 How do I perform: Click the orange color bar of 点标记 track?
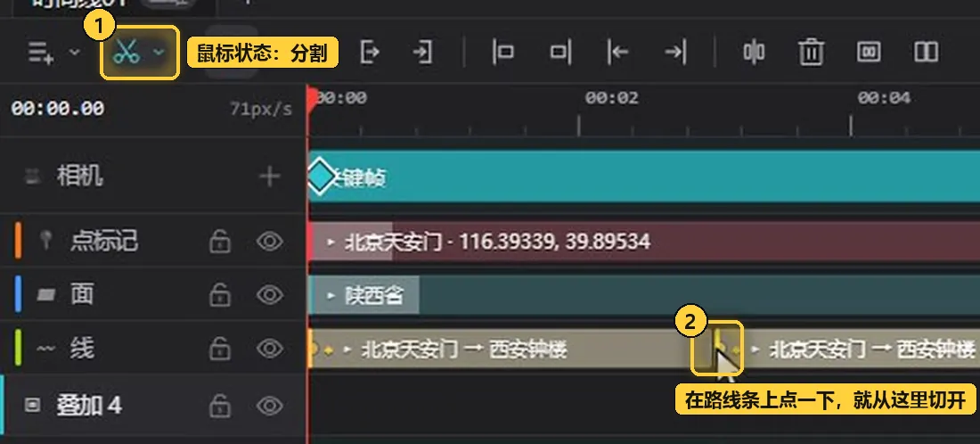(x=18, y=240)
